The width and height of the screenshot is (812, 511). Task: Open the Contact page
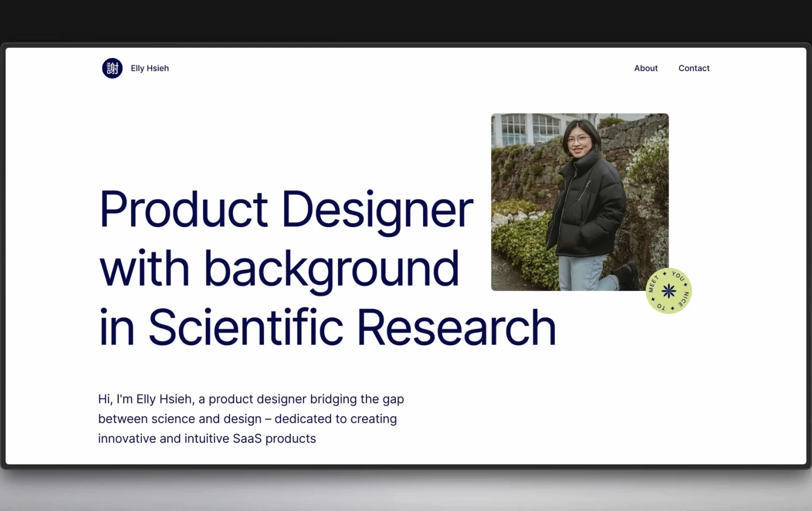[x=694, y=68]
